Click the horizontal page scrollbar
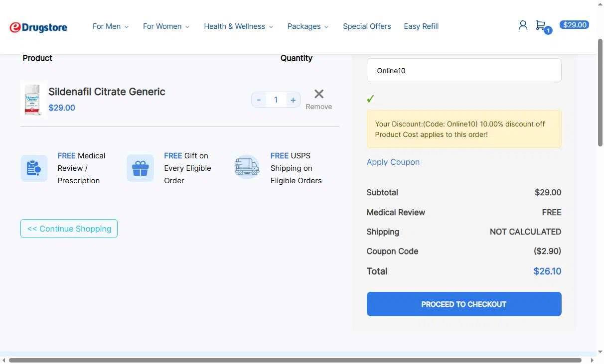The image size is (604, 364). [295, 360]
